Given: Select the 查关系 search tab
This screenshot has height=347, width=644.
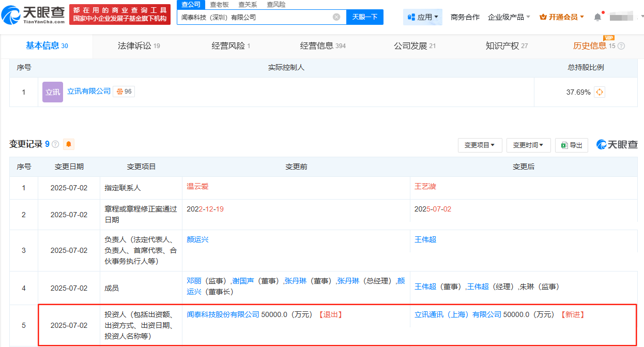Looking at the screenshot, I should coord(248,5).
